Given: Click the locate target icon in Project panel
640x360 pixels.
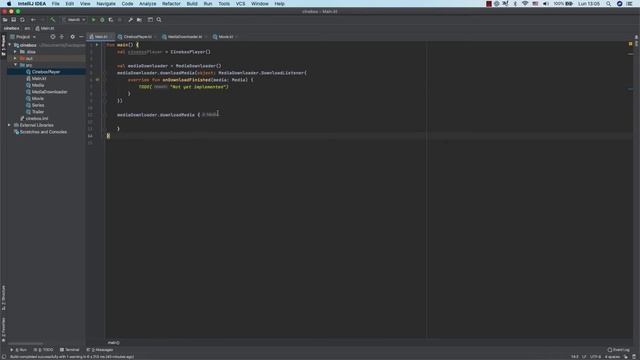Looking at the screenshot, I should 53,37.
